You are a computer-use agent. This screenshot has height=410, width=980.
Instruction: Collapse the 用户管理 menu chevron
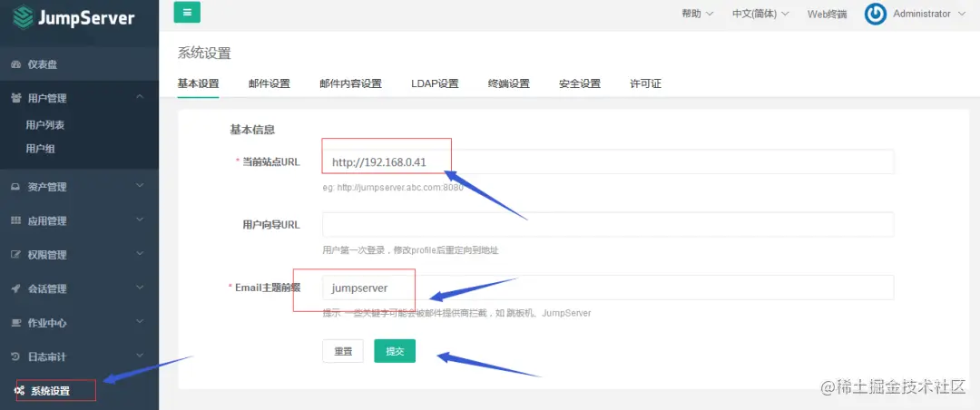tap(140, 97)
